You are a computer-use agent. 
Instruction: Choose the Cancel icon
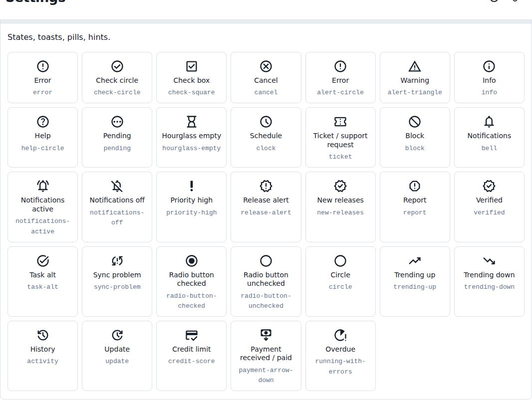click(266, 66)
